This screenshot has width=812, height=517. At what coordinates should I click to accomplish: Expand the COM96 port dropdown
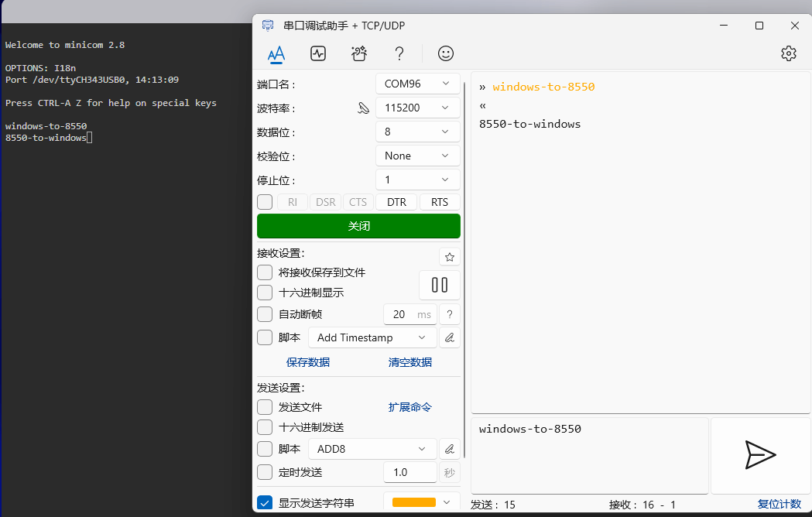pyautogui.click(x=418, y=84)
